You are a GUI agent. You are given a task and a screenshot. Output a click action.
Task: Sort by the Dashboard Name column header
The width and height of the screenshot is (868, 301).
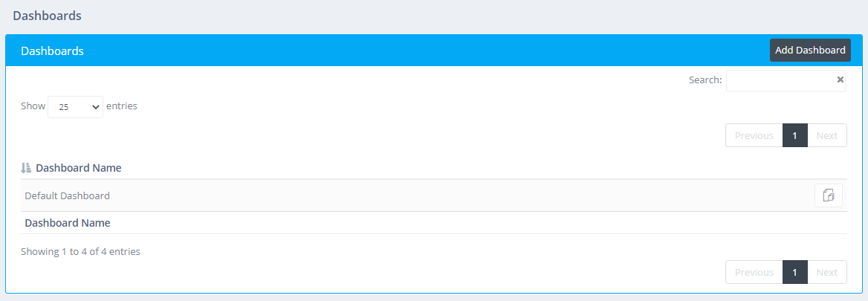[78, 168]
